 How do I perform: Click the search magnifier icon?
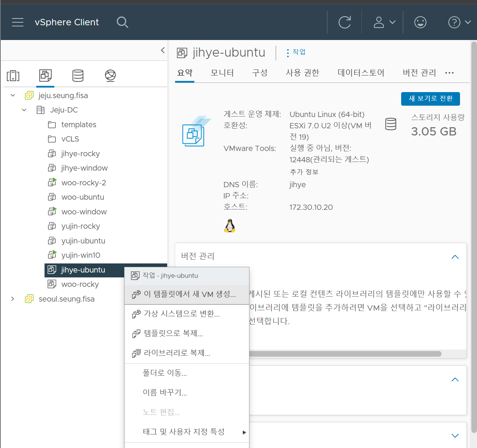(x=122, y=22)
